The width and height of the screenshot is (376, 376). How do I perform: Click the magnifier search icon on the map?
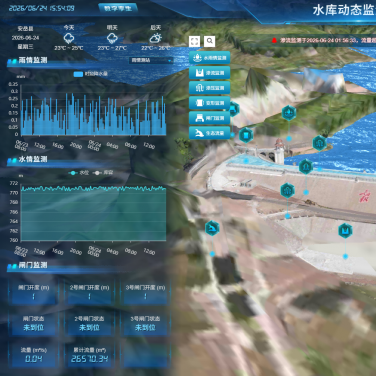click(x=210, y=41)
